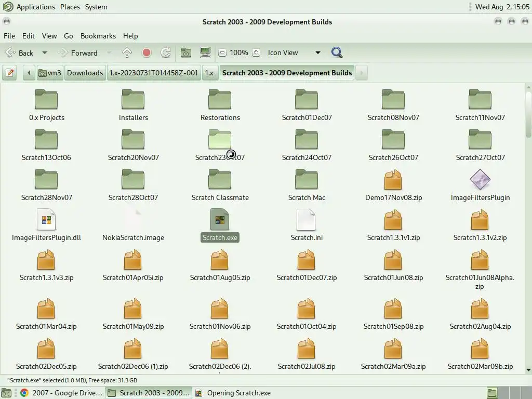Toggle the location text entry pencil icon
Screen dimensions: 532x399
pos(10,73)
